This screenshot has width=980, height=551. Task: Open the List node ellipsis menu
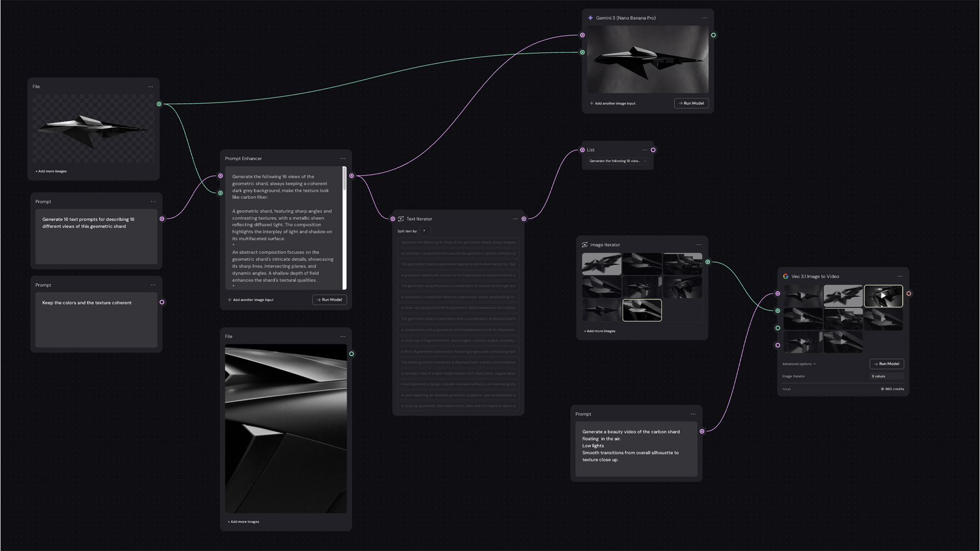click(x=644, y=150)
